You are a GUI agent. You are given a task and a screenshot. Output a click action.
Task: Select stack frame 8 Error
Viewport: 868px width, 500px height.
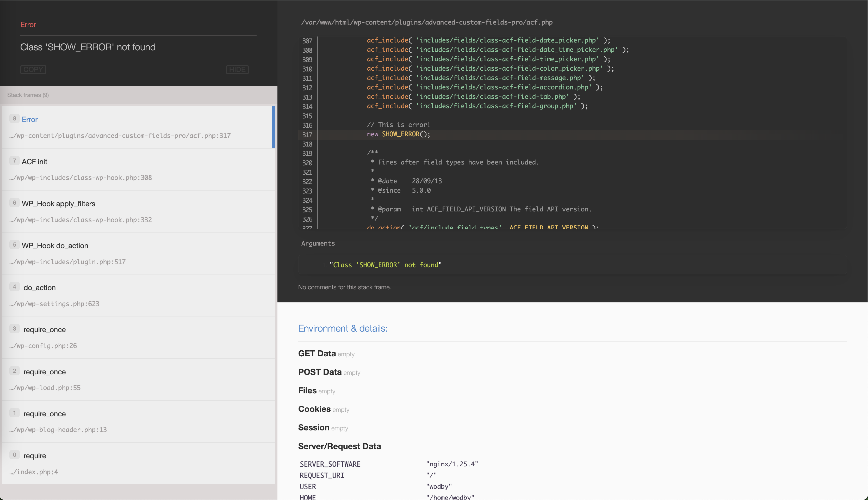click(137, 127)
